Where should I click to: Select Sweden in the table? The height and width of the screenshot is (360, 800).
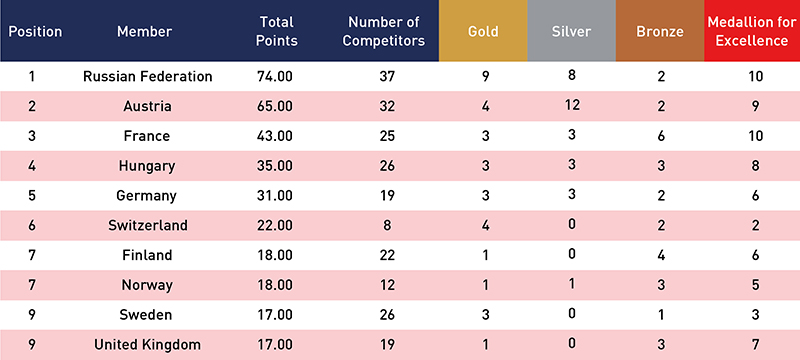coord(146,315)
